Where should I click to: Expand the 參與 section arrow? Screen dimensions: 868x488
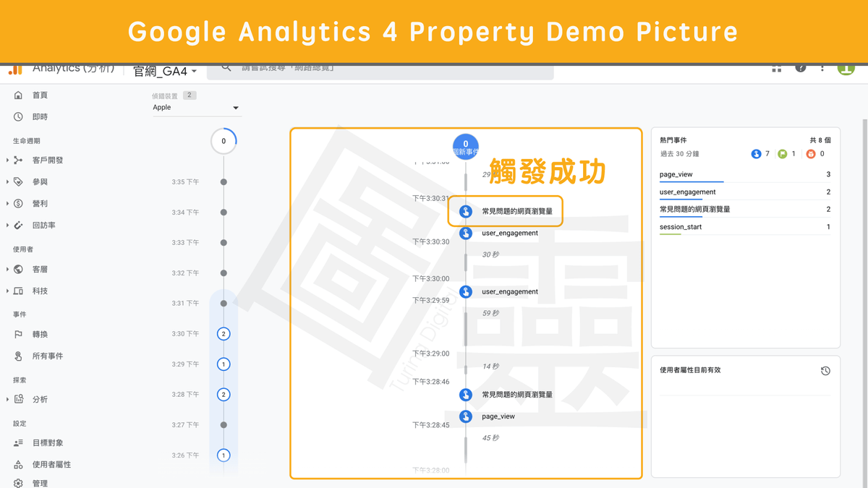[7, 182]
